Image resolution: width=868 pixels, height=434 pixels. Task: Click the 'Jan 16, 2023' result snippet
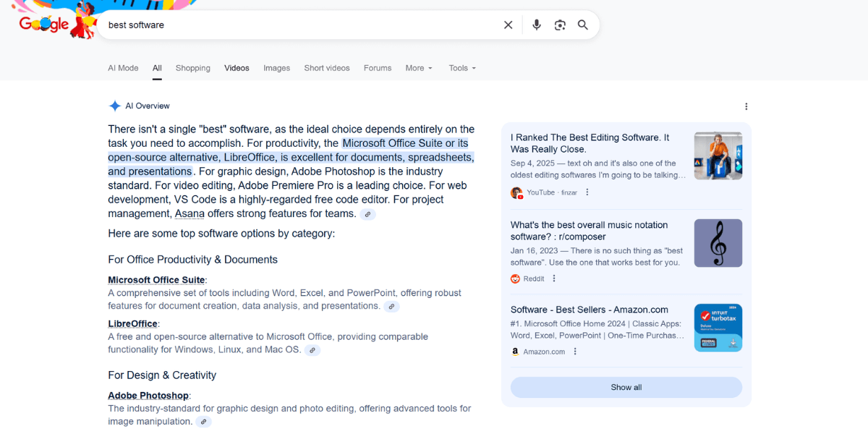click(595, 257)
